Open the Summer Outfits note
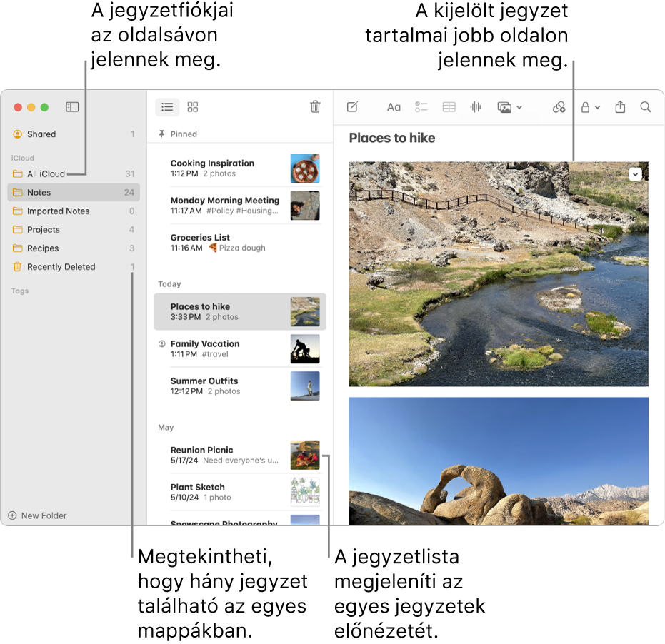The height and width of the screenshot is (644, 665). click(240, 386)
